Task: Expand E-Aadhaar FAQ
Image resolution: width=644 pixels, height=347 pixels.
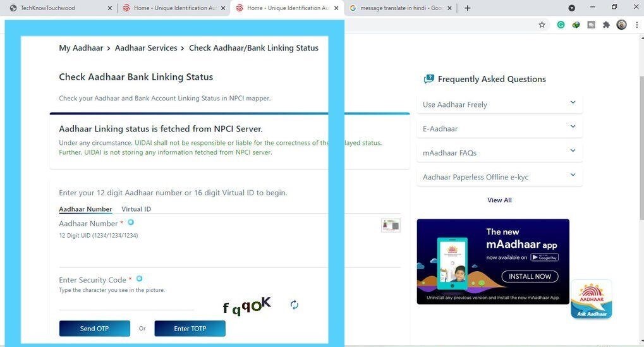Action: pos(499,128)
